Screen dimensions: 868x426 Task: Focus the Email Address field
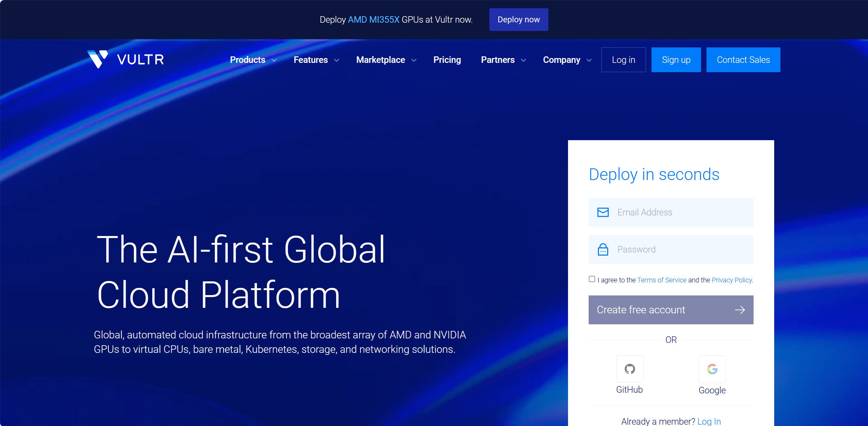(671, 212)
